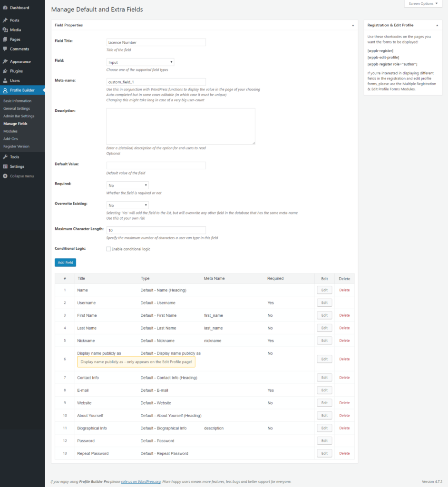The height and width of the screenshot is (487, 448).
Task: Click the Appearance paintbrush icon
Action: pos(5,62)
